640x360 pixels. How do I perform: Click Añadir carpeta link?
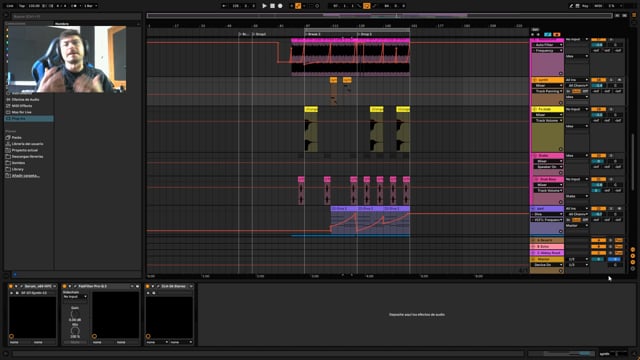click(x=26, y=176)
